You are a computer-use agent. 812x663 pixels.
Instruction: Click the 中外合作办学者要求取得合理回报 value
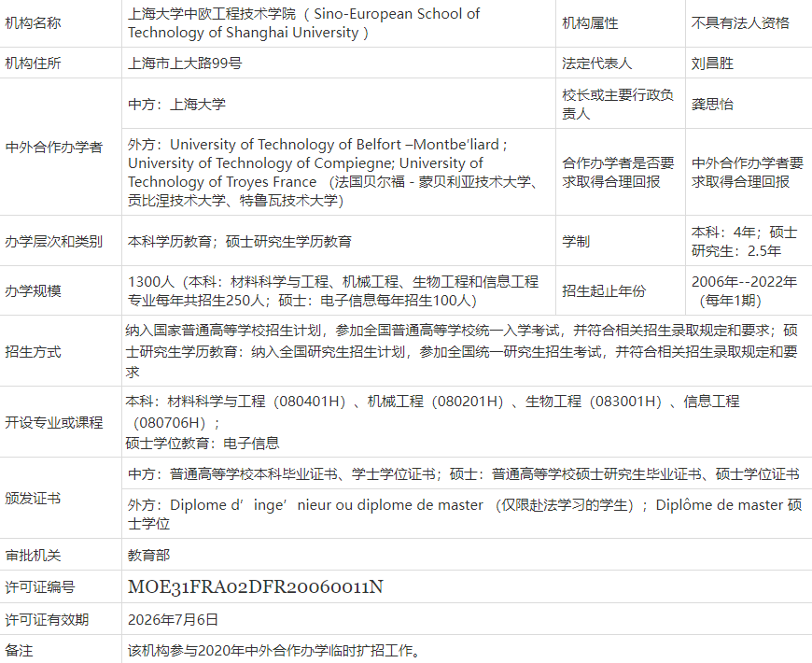(748, 173)
